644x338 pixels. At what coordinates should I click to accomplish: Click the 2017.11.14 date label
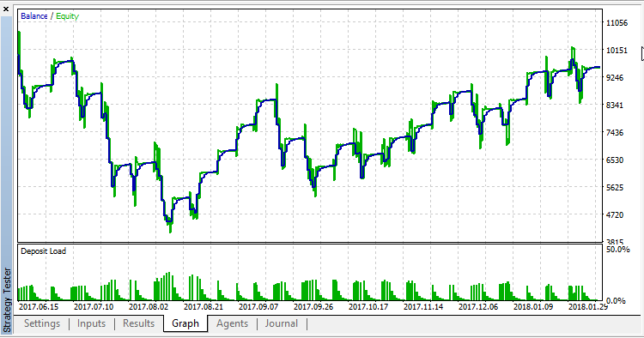(x=423, y=307)
